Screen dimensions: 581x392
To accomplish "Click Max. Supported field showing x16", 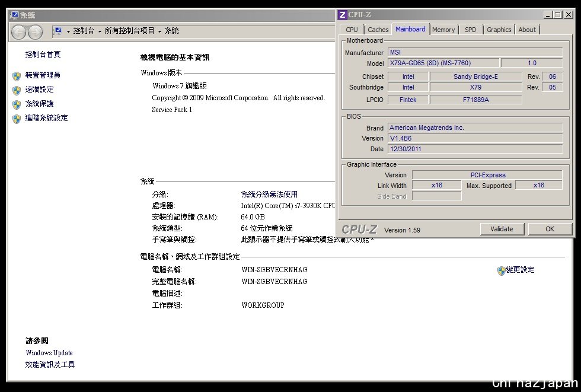I will pyautogui.click(x=539, y=185).
